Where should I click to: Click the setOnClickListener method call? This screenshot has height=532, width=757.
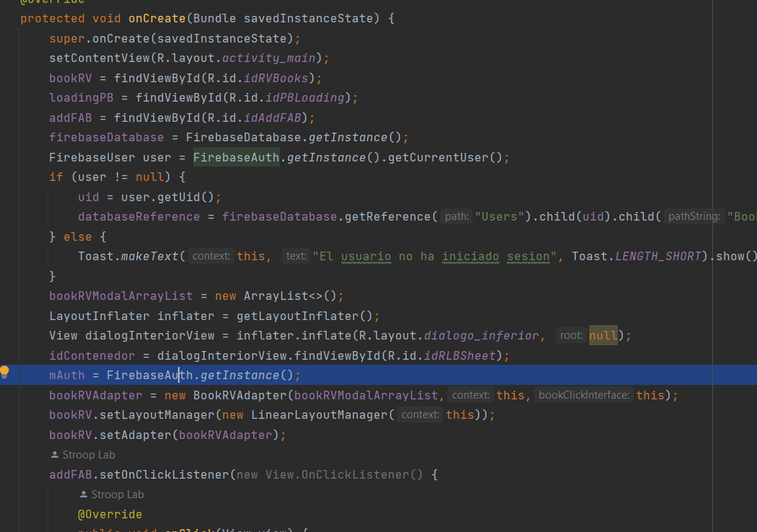[x=164, y=474]
